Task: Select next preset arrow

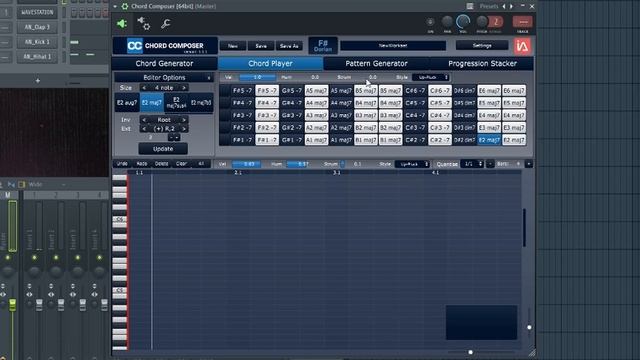Action: [511, 6]
